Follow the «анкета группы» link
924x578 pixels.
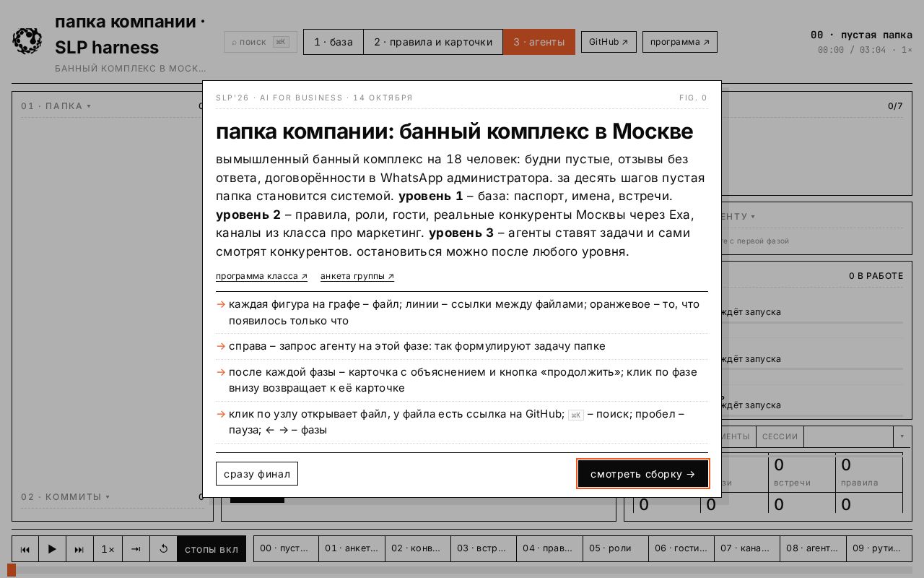[357, 276]
